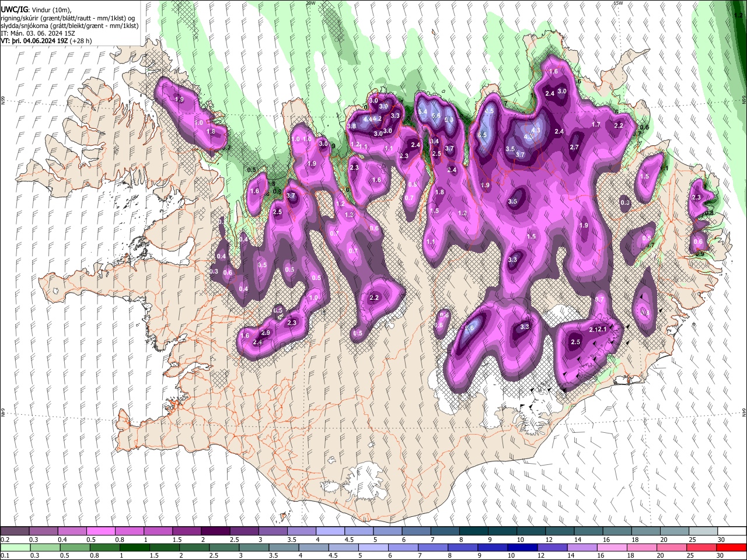Image resolution: width=747 pixels, height=560 pixels.
Task: Click the snow legend swatch between 0.3 and 0.4
Action: pyautogui.click(x=43, y=531)
